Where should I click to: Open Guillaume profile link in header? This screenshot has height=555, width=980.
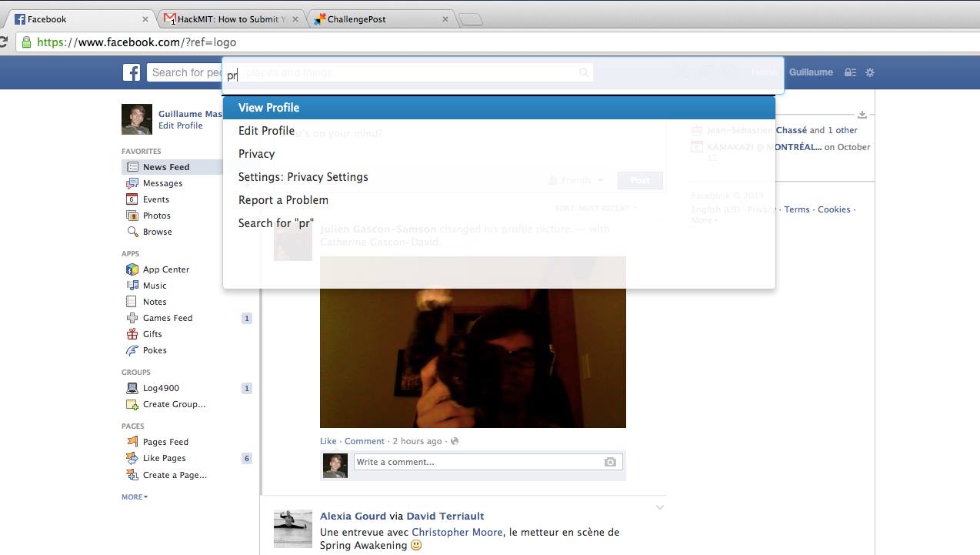coord(811,72)
